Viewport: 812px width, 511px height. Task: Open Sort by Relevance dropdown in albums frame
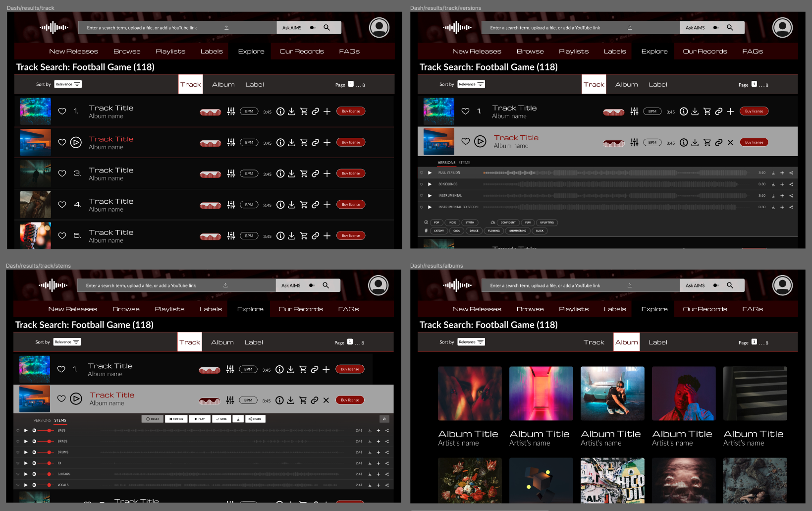pyautogui.click(x=471, y=342)
